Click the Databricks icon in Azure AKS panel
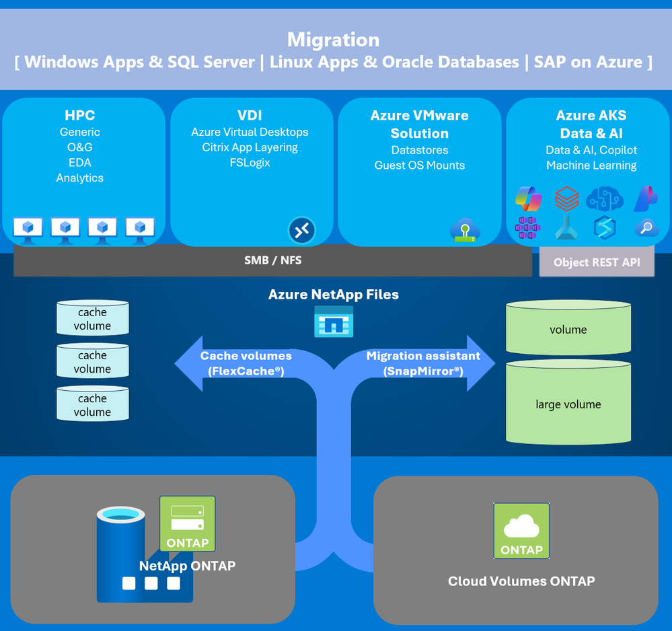Viewport: 672px width, 631px height. [568, 199]
